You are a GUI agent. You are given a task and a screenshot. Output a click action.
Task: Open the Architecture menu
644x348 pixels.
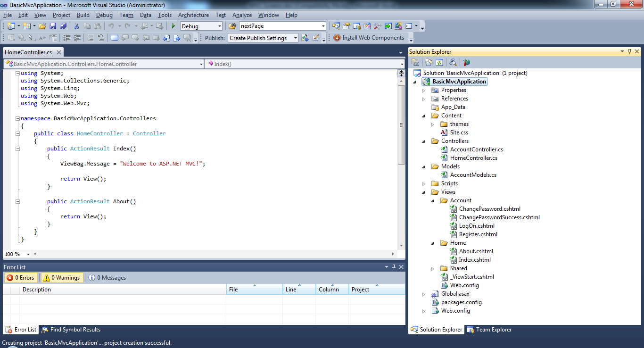[x=193, y=15]
